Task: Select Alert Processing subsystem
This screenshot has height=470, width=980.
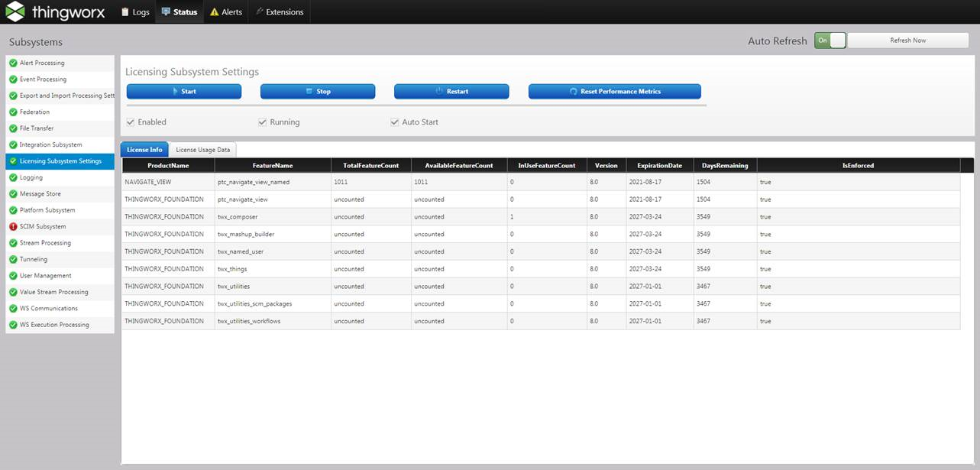Action: (x=60, y=63)
